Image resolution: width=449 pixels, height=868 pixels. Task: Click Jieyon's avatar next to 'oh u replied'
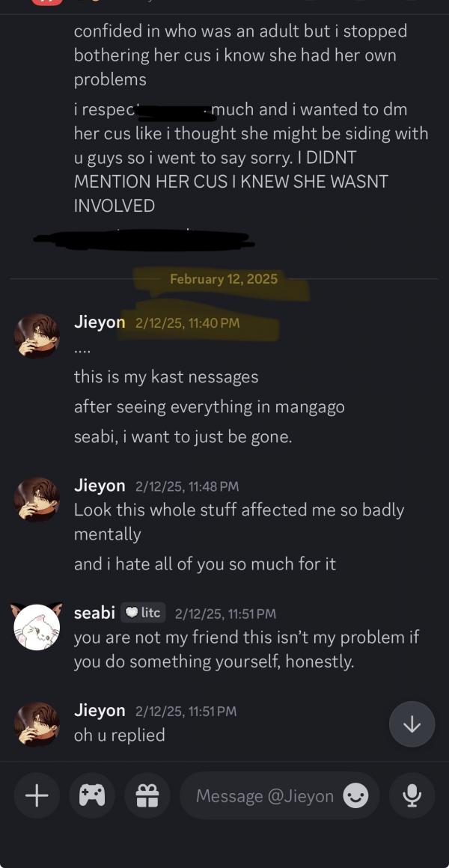coord(37,724)
